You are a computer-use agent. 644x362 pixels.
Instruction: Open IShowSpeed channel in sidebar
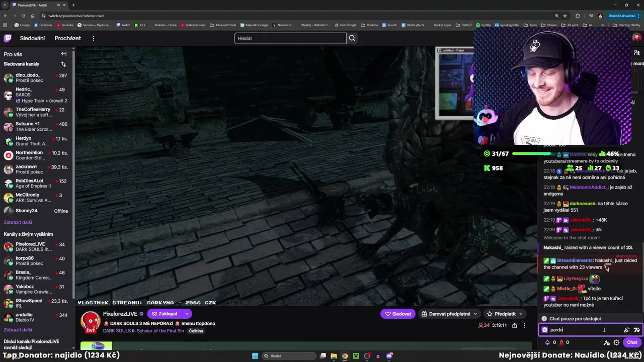point(36,304)
